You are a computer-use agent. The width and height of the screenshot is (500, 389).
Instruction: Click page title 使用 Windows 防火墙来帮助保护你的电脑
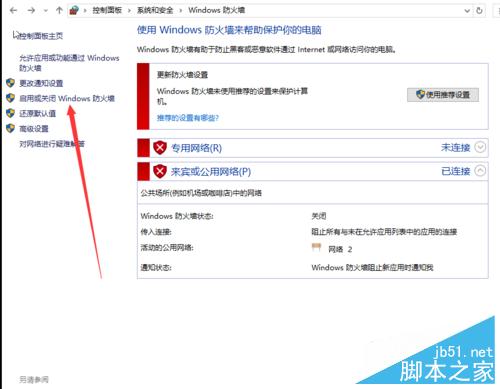point(229,30)
